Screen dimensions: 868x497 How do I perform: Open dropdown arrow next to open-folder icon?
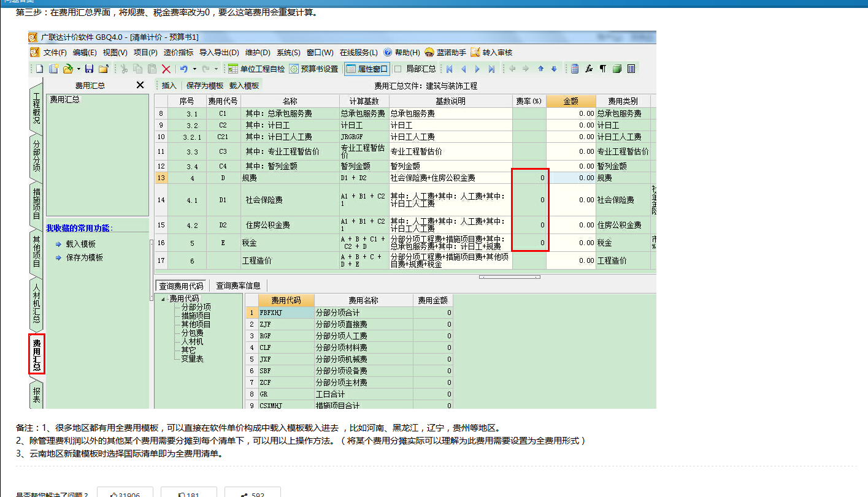(79, 69)
